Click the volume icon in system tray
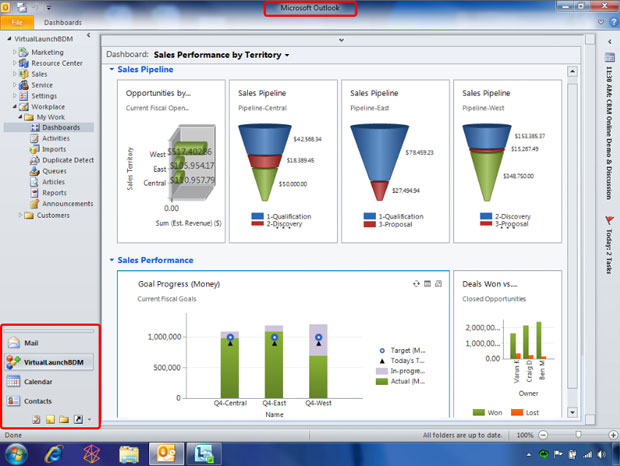 click(602, 455)
